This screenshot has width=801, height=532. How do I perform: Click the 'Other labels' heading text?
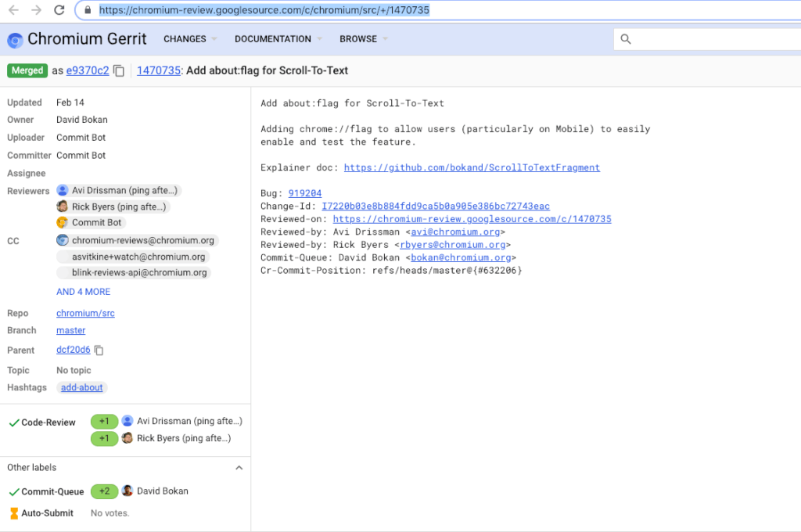[31, 468]
